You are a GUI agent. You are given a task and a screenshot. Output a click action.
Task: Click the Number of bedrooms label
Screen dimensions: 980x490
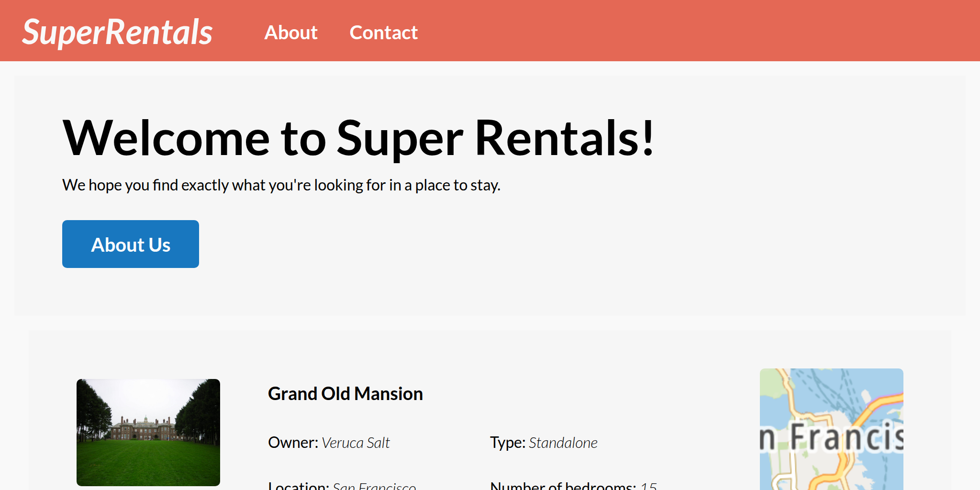coord(563,486)
